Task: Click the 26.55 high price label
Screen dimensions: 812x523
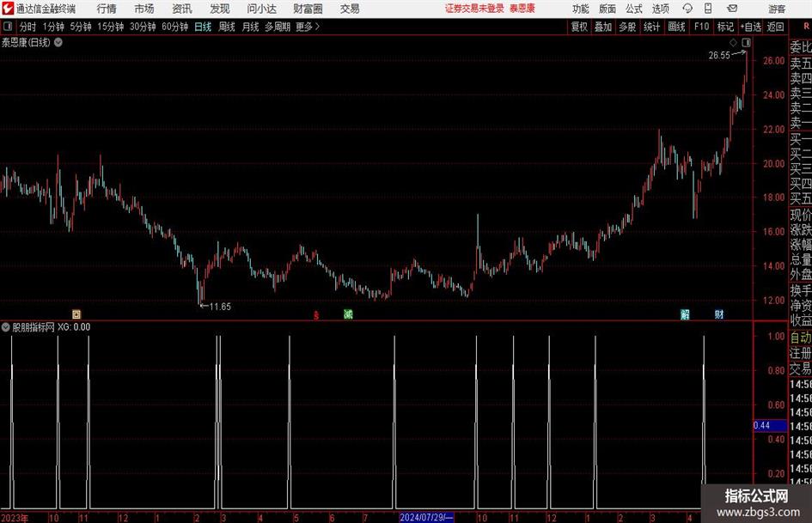Action: [719, 56]
